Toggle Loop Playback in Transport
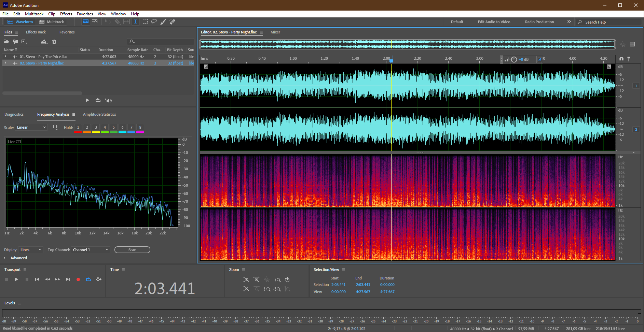 point(88,279)
